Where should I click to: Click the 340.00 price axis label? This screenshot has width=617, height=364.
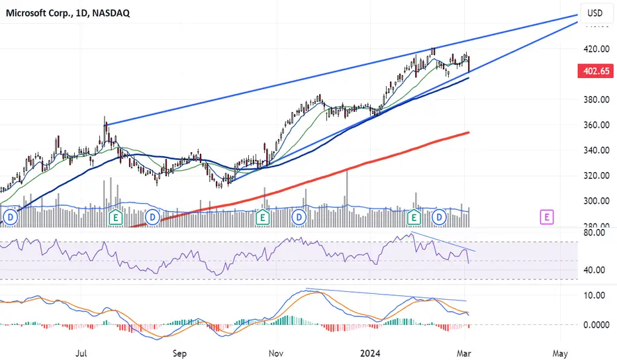click(596, 150)
